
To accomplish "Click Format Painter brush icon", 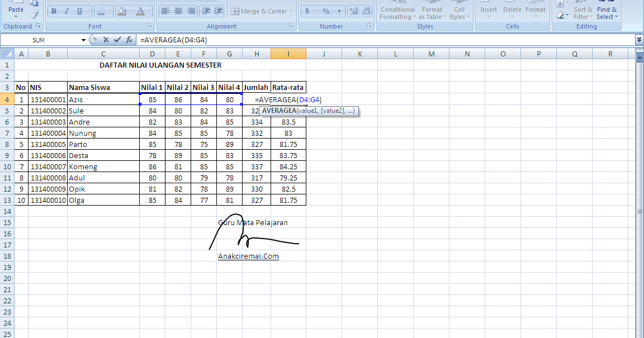I will point(35,15).
